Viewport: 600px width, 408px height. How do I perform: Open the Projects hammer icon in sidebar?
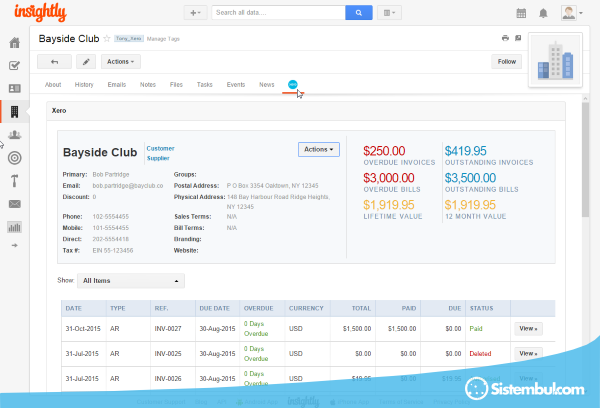coord(15,181)
